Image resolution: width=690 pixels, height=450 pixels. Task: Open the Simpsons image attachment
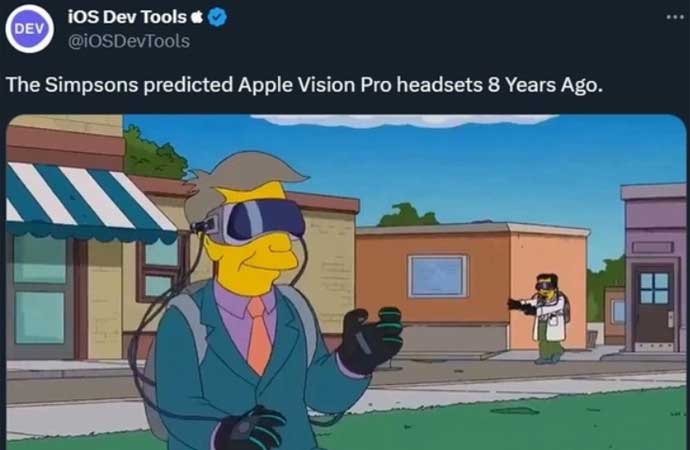[346, 282]
